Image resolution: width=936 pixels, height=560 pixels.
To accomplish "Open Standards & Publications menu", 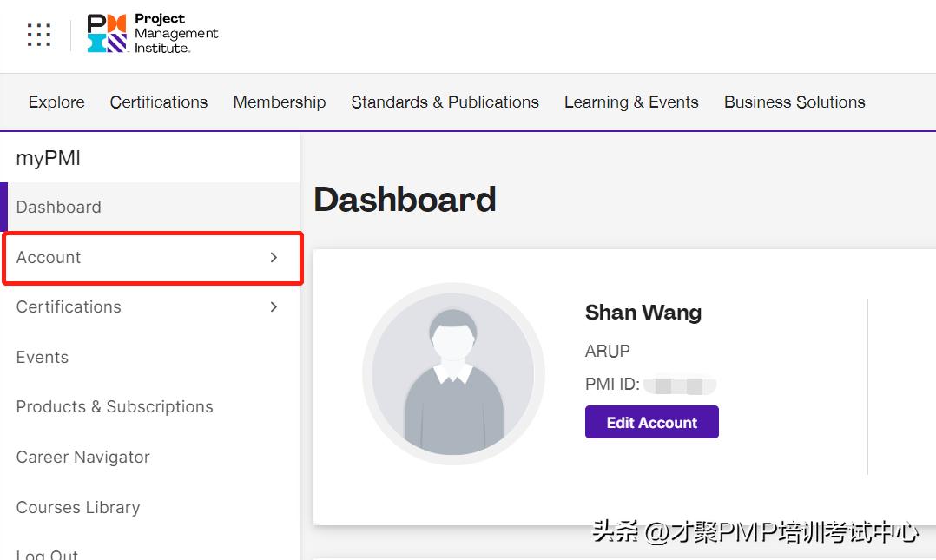I will click(445, 102).
